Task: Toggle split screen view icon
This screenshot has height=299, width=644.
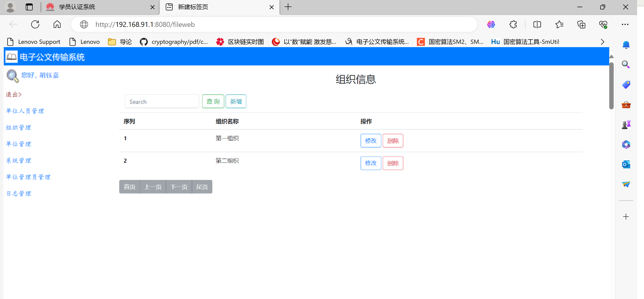Action: point(537,24)
